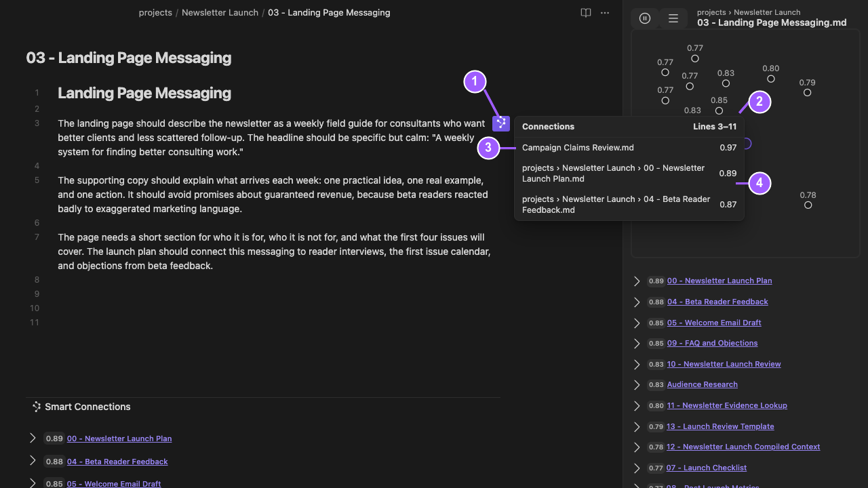The width and height of the screenshot is (868, 488).
Task: Expand the 09 - FAQ and Objections result
Action: 637,343
